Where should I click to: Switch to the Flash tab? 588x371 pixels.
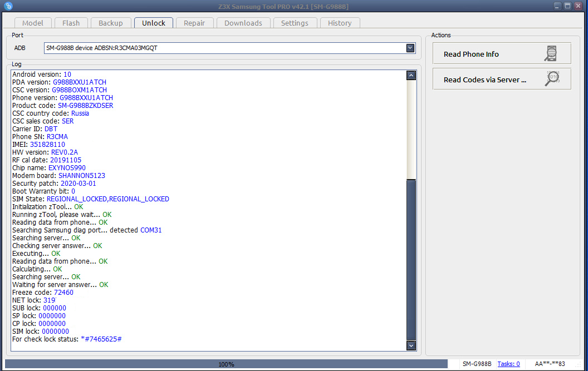(x=71, y=23)
